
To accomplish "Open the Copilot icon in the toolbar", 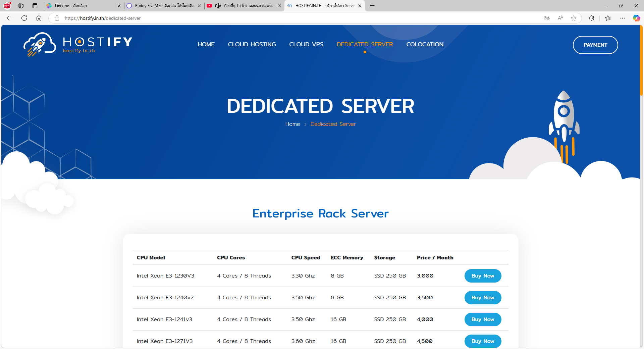I will point(636,18).
